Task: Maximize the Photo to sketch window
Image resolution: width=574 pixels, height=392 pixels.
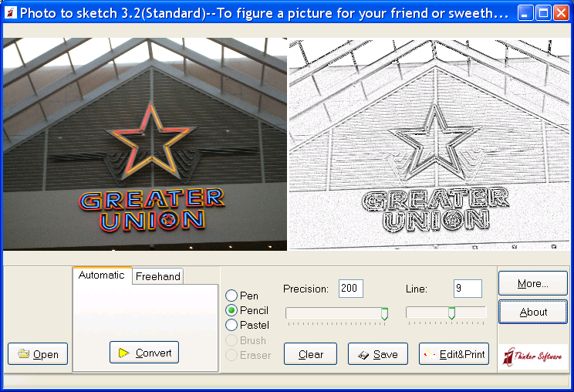Action: coord(543,13)
